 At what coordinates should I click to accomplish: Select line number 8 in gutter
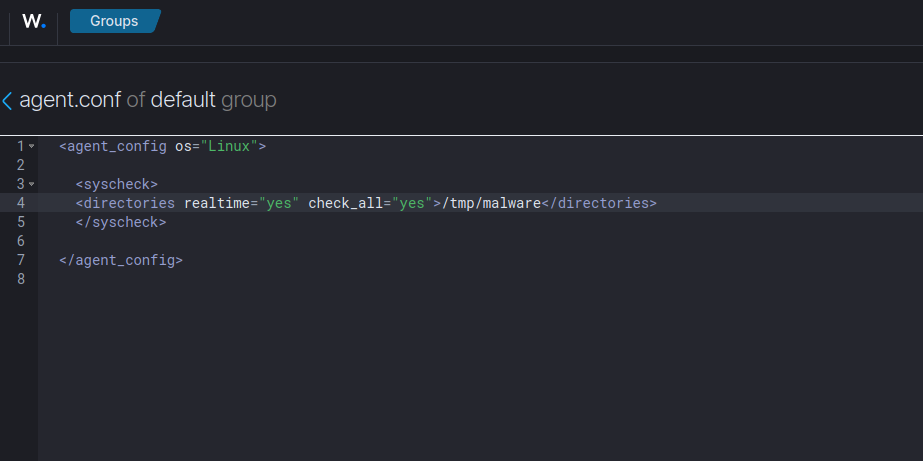pyautogui.click(x=21, y=278)
